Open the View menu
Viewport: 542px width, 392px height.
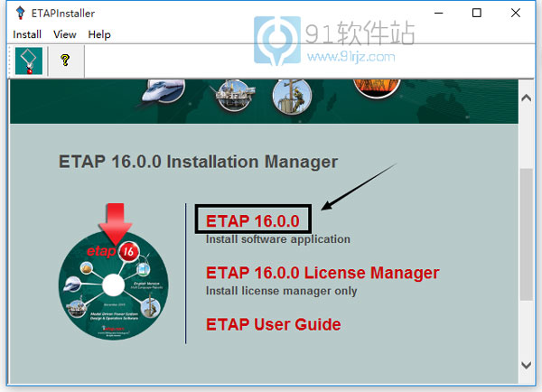[65, 34]
